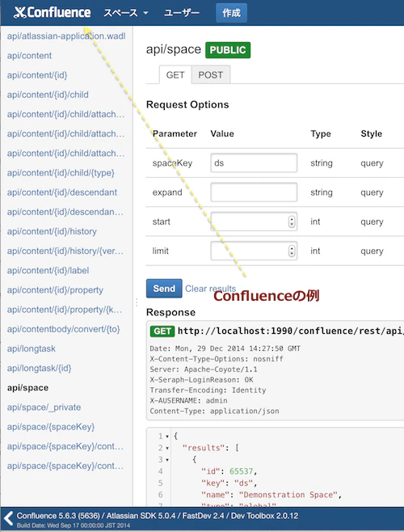Click the Parameter column header
The width and height of the screenshot is (404, 532).
click(175, 133)
